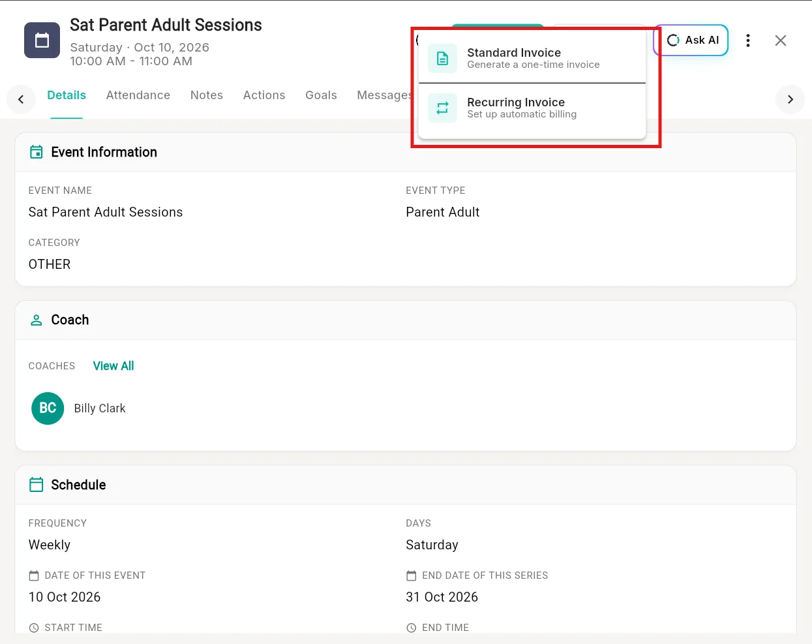This screenshot has width=812, height=644.
Task: Click days value Saturday
Action: [x=432, y=545]
